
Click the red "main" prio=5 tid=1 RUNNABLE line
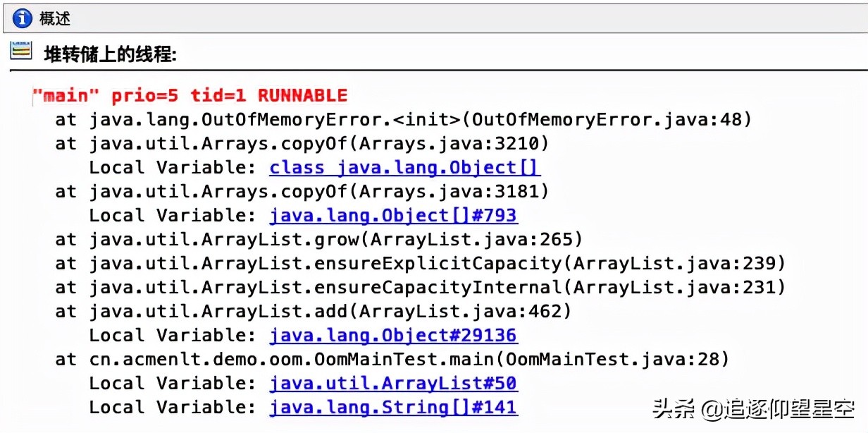[x=190, y=95]
